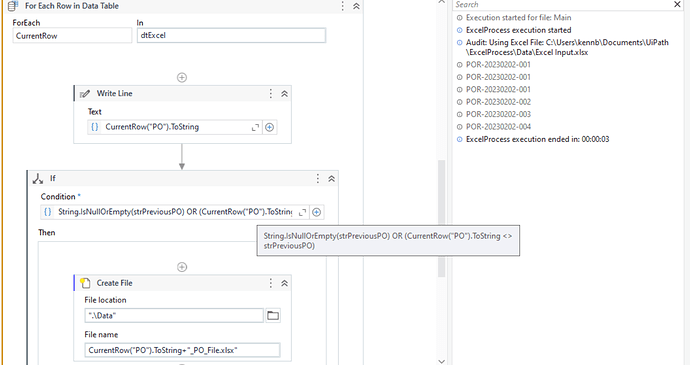Screen dimensions: 690x365
Task: Click plus button beside If Condition
Action: click(316, 212)
